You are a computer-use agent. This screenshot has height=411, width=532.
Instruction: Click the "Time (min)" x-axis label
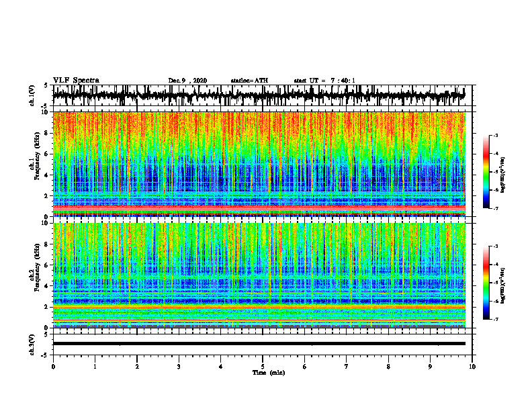[x=269, y=373]
